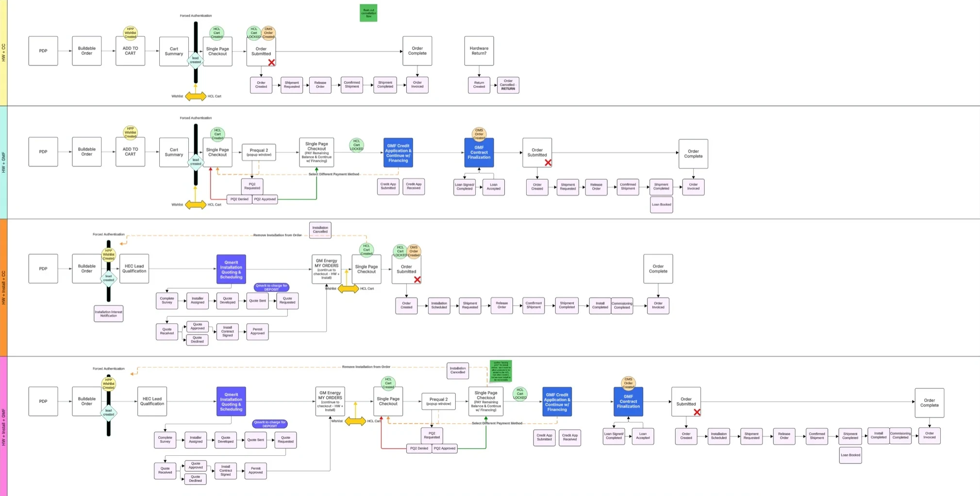
Task: Select GM Energy MY ORDERS in HW + Install + GMF lane
Action: tap(330, 401)
